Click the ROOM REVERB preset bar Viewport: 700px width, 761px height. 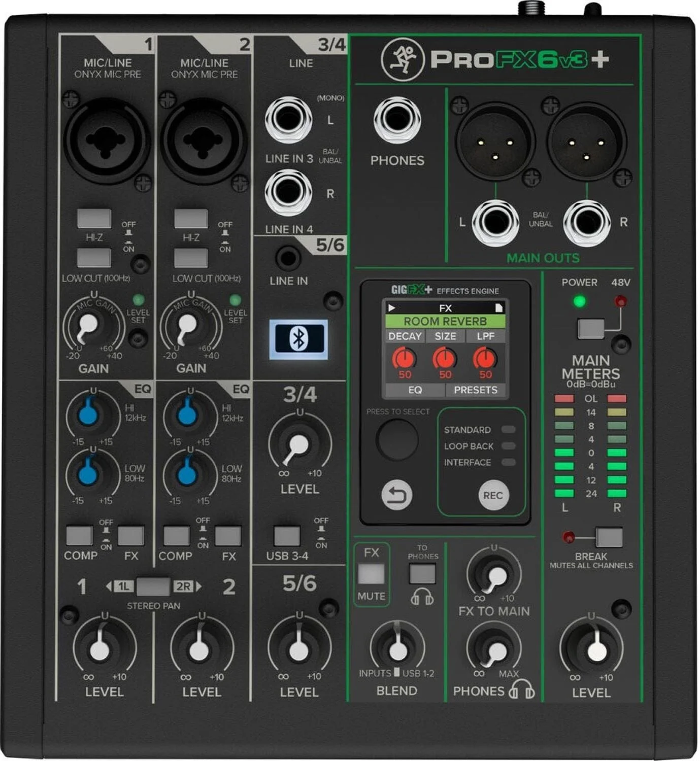click(x=445, y=321)
